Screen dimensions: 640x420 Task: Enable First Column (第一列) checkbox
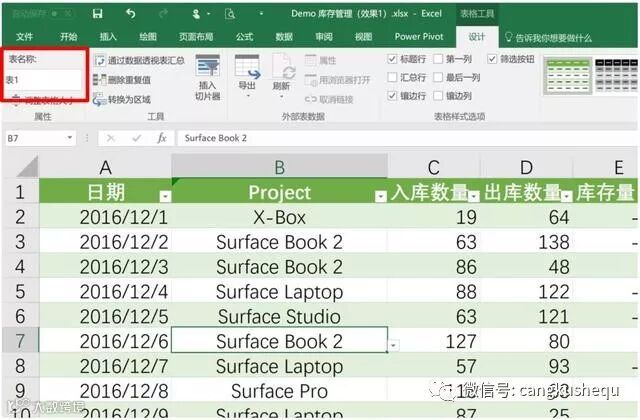(x=438, y=59)
